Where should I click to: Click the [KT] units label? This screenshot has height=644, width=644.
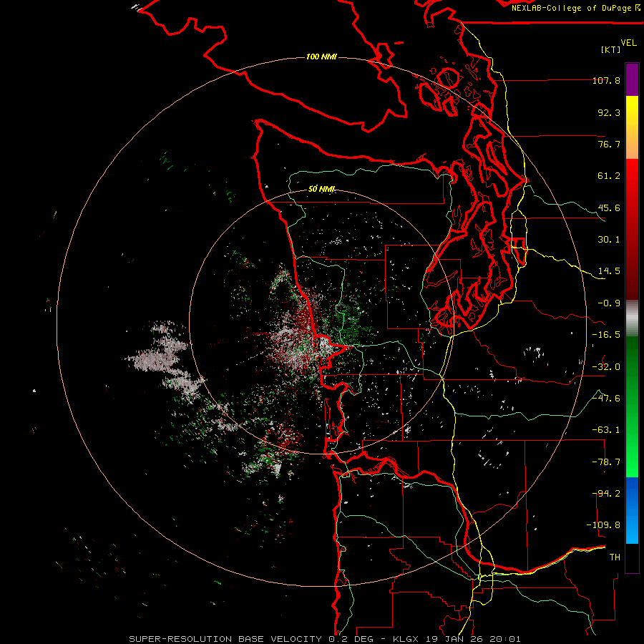pyautogui.click(x=611, y=49)
